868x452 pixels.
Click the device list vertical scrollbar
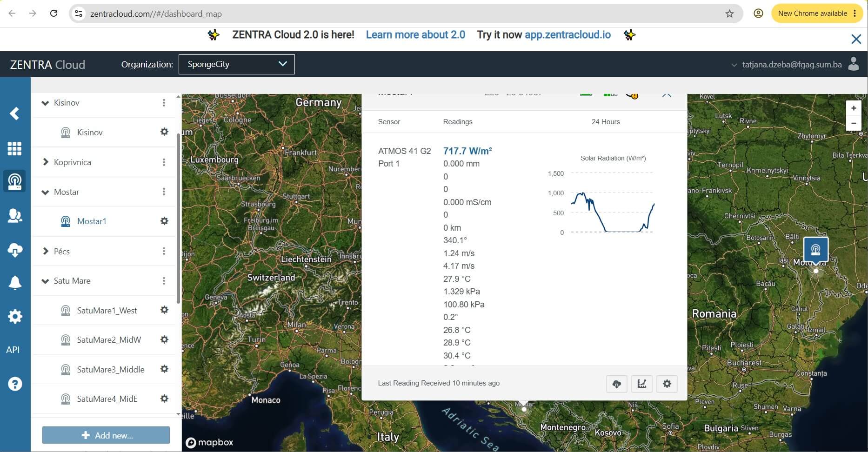click(x=178, y=218)
